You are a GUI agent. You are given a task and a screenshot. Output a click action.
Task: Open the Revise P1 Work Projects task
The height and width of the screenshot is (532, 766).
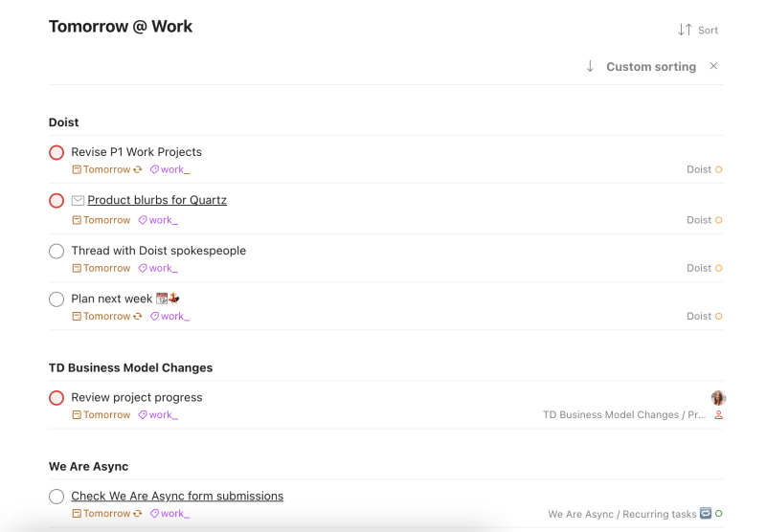(x=136, y=152)
